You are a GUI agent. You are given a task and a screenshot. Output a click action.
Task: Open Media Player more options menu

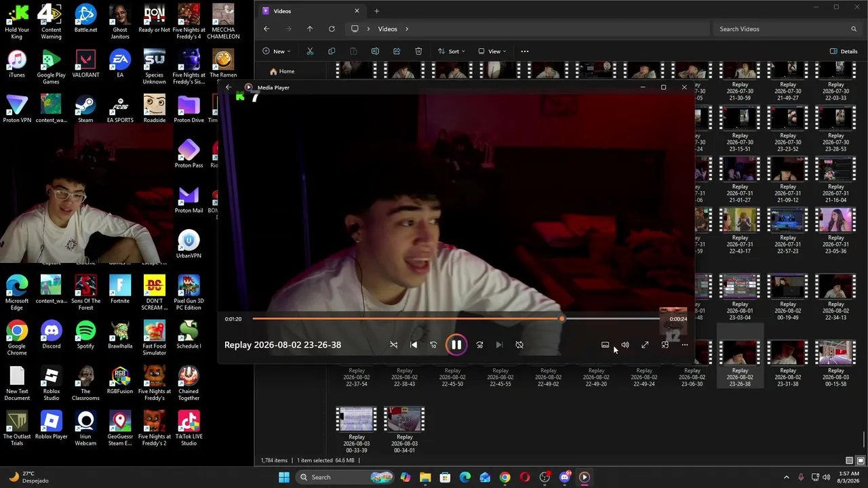[x=684, y=345]
